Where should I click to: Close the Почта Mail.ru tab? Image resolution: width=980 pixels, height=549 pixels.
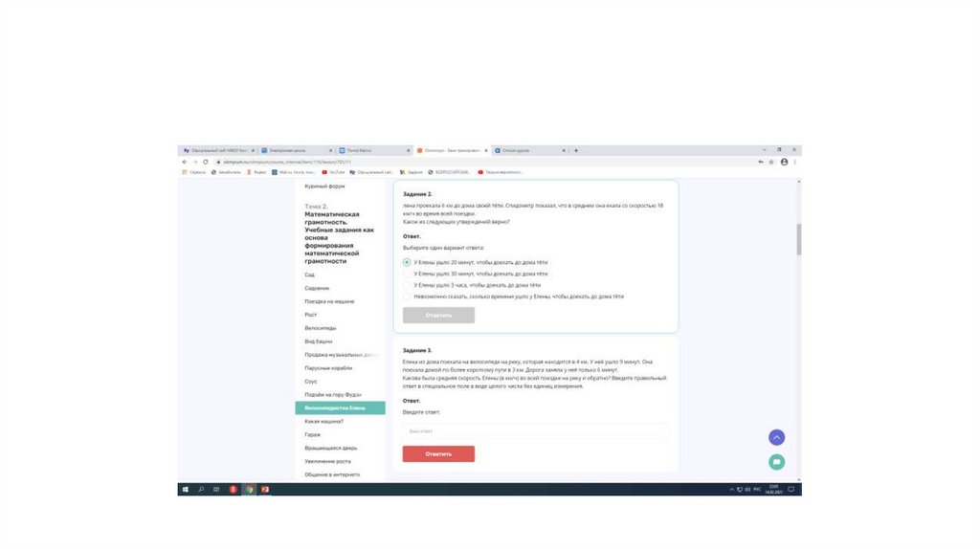coord(408,150)
